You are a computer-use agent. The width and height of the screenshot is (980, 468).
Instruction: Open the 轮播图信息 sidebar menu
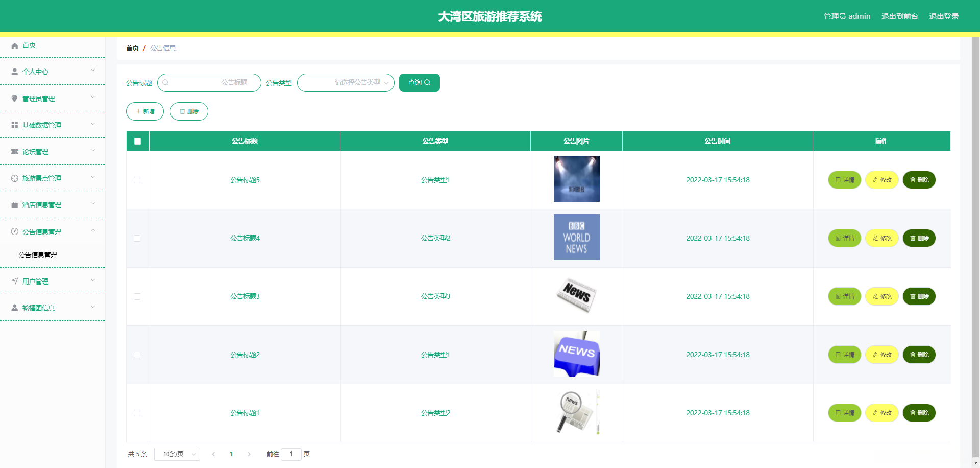[x=52, y=308]
